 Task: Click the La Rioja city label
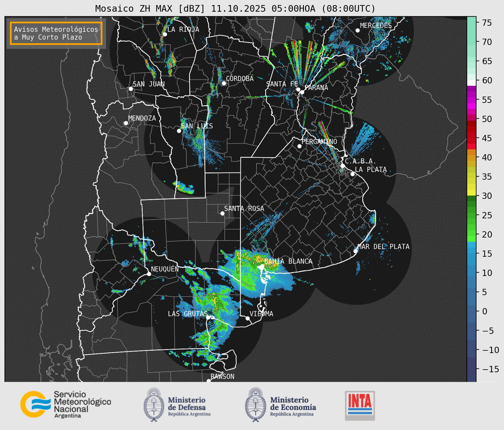tap(183, 29)
